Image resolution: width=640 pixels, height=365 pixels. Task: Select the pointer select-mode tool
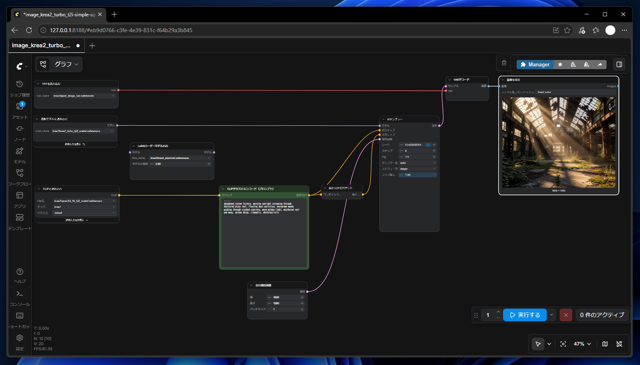[x=538, y=344]
